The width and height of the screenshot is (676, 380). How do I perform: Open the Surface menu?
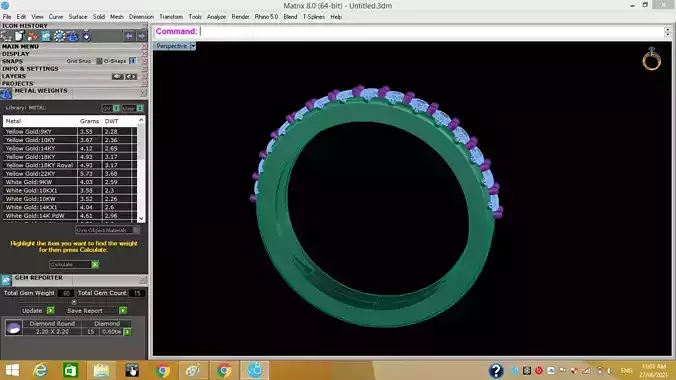click(x=78, y=17)
